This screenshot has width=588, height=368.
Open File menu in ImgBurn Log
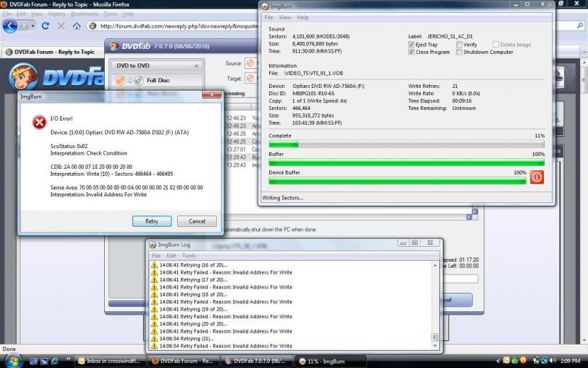tap(156, 255)
